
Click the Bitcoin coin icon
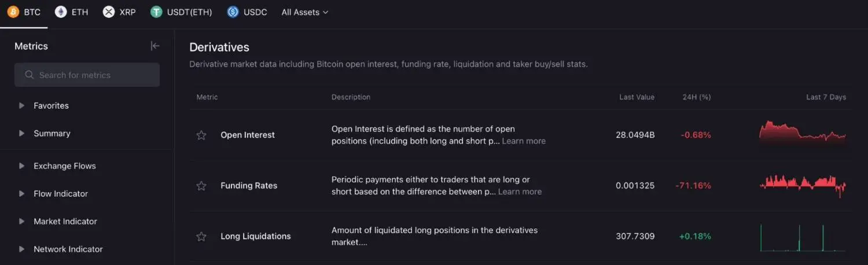(13, 12)
